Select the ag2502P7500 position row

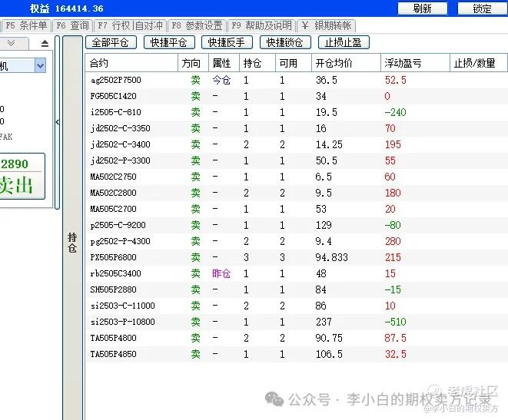[296, 80]
